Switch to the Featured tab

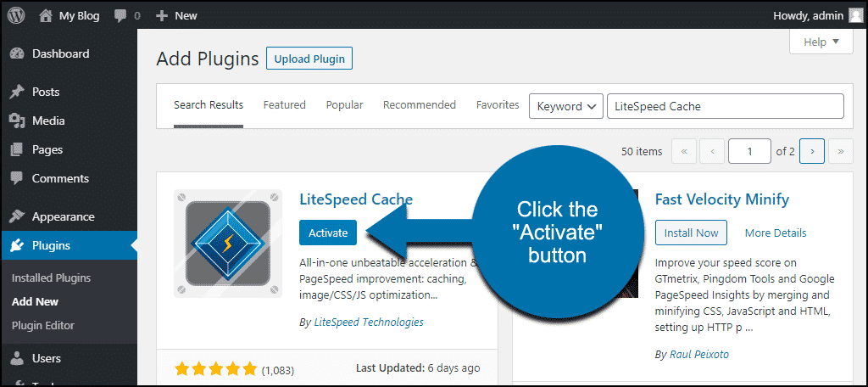[284, 105]
